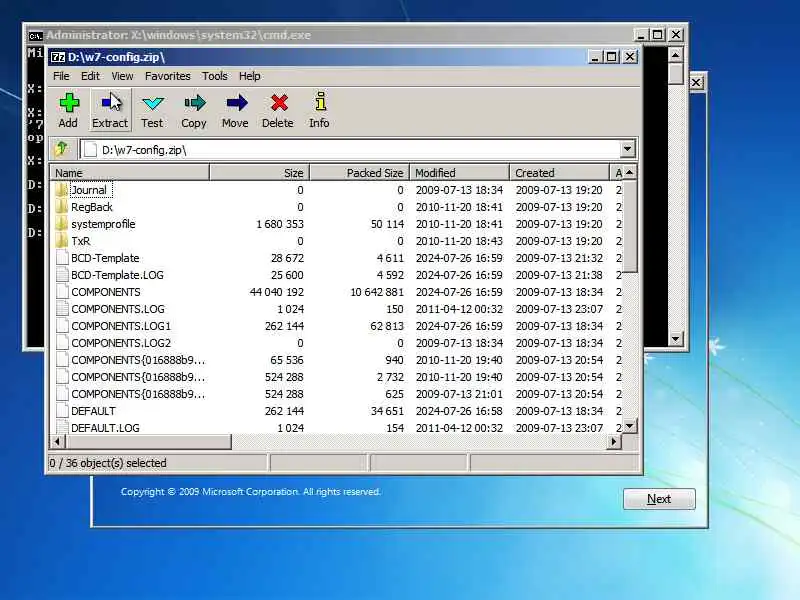Go up one folder level icon

click(x=62, y=149)
